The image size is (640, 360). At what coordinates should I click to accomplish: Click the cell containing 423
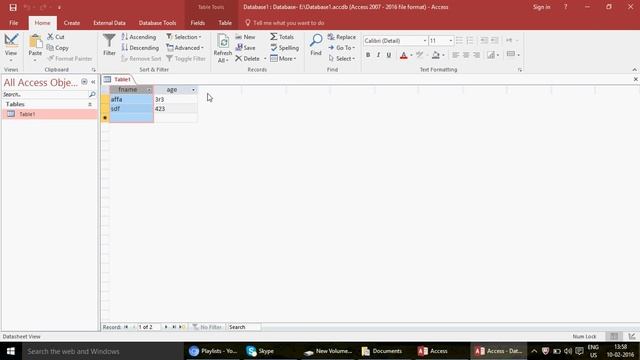[176, 109]
